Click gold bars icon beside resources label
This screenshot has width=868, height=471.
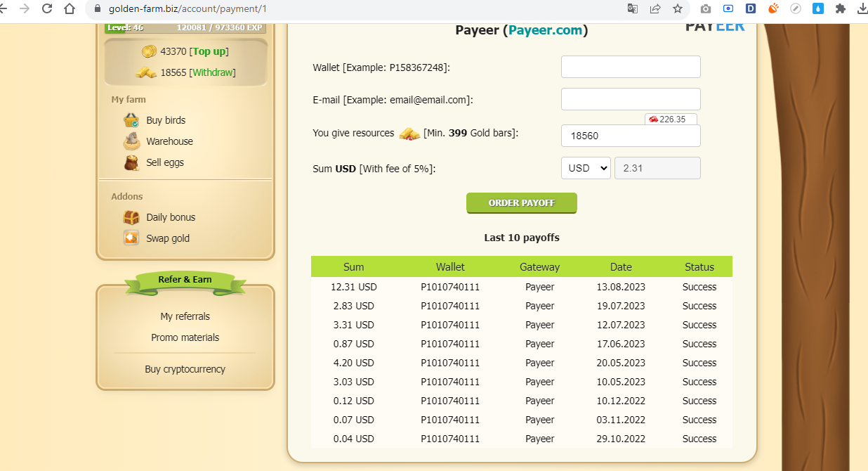pyautogui.click(x=409, y=134)
